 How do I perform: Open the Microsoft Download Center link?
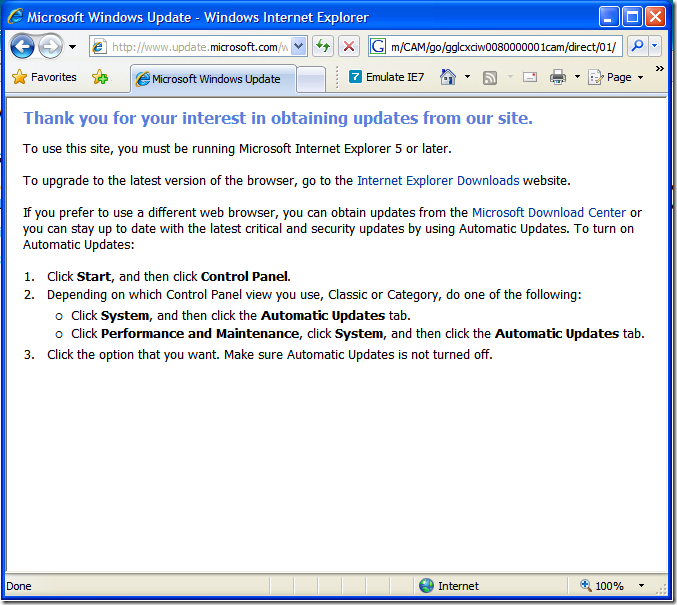[x=548, y=212]
